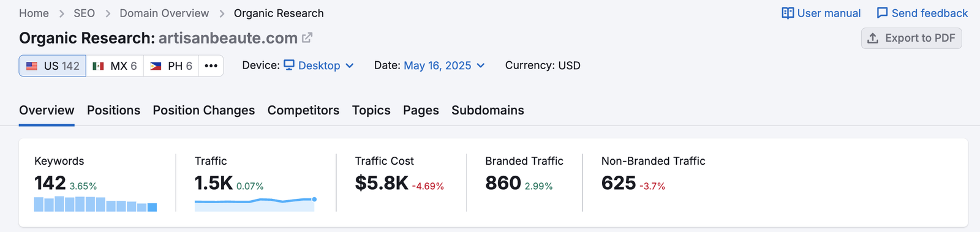
Task: Open the three-dots more databases menu
Action: click(211, 65)
